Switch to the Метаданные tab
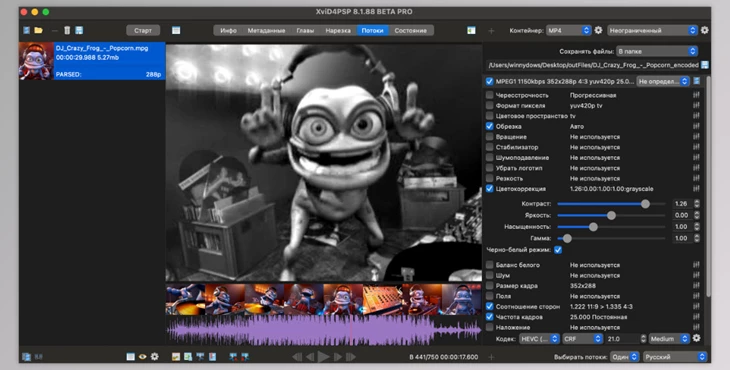 coord(266,30)
